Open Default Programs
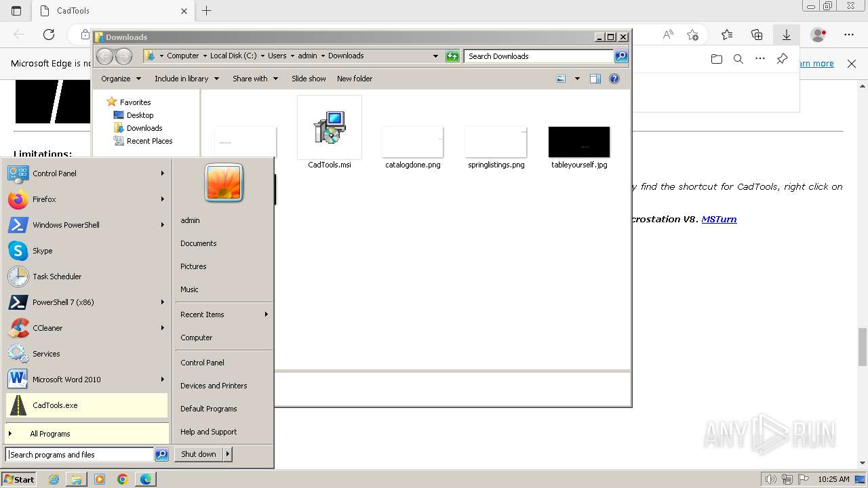Viewport: 868px width, 488px height. click(x=208, y=409)
